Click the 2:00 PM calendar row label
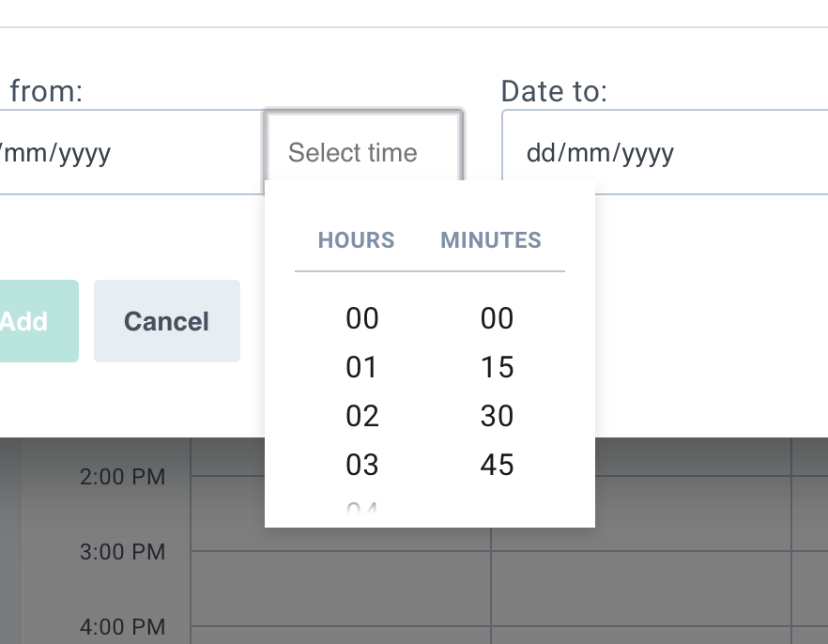The height and width of the screenshot is (644, 828). [125, 477]
